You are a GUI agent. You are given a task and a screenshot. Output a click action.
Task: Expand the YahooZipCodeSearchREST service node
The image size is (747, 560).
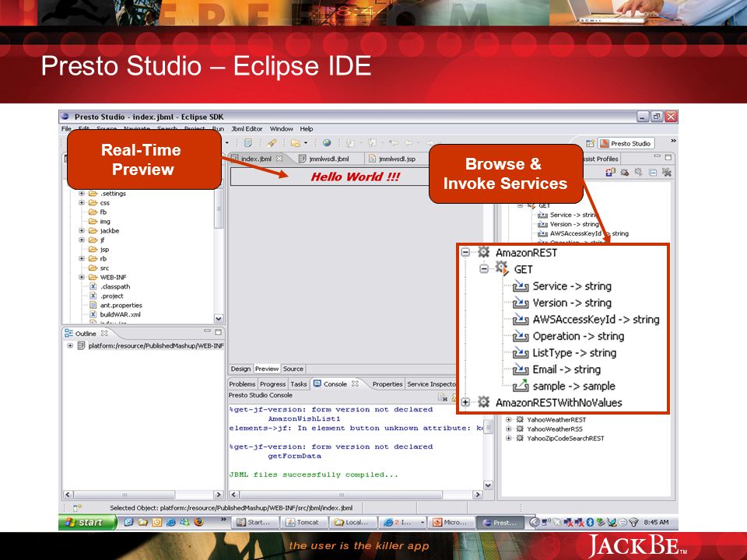pos(508,438)
